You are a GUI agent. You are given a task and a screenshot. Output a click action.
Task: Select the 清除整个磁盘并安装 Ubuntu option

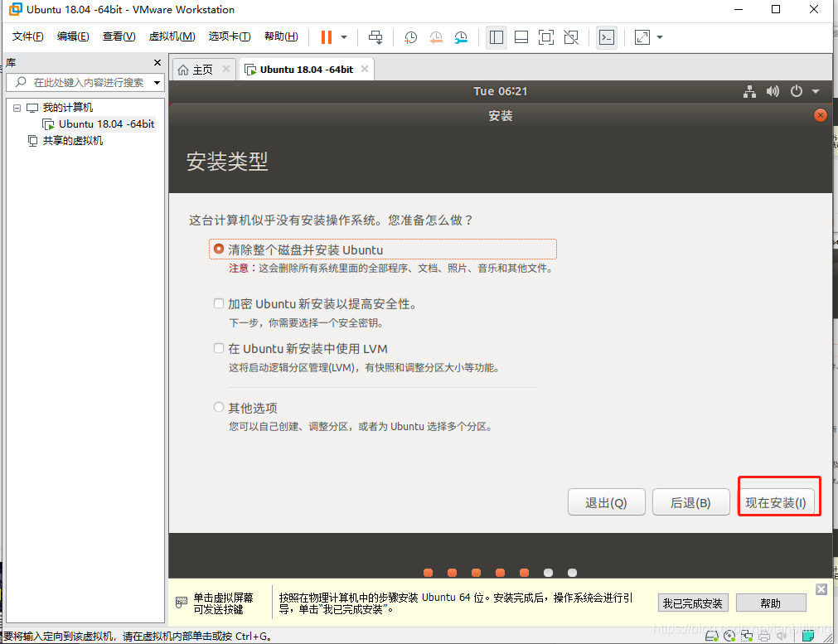point(217,248)
